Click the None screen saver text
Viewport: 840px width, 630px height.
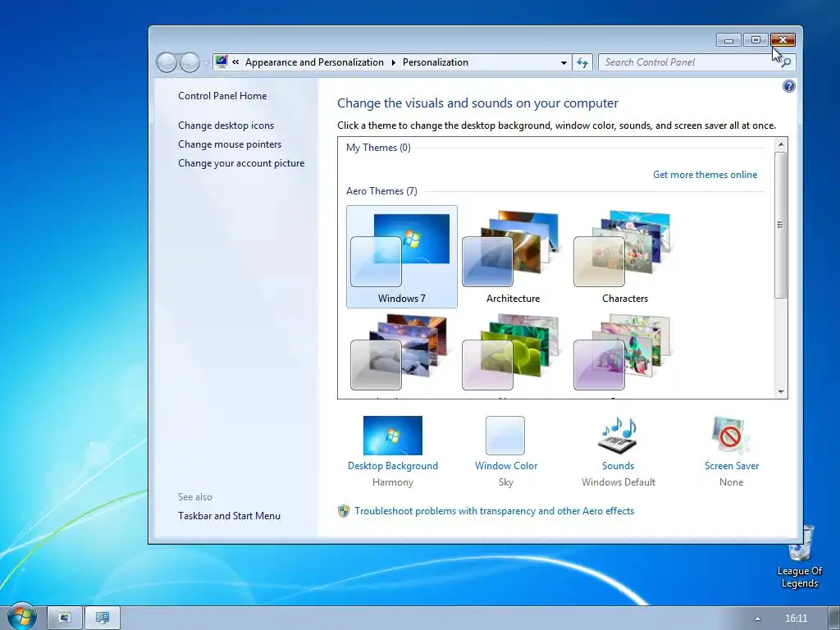click(731, 482)
